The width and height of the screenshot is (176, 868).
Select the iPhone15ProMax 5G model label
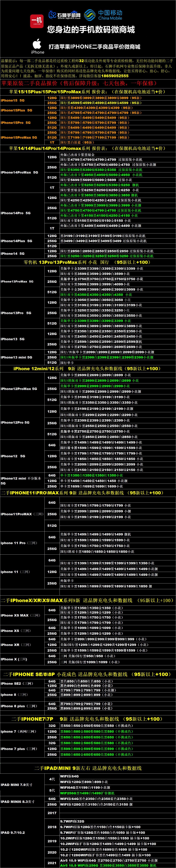tap(19, 138)
